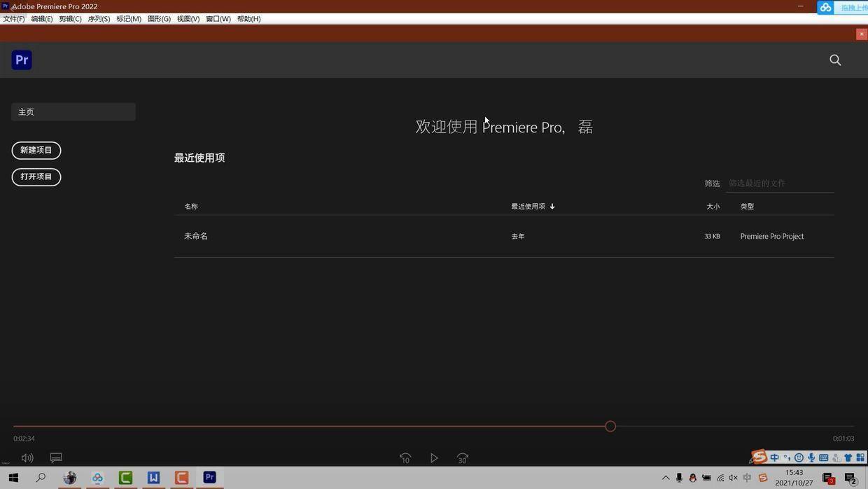Open WPS Word from the taskbar
The image size is (868, 489).
point(153,477)
